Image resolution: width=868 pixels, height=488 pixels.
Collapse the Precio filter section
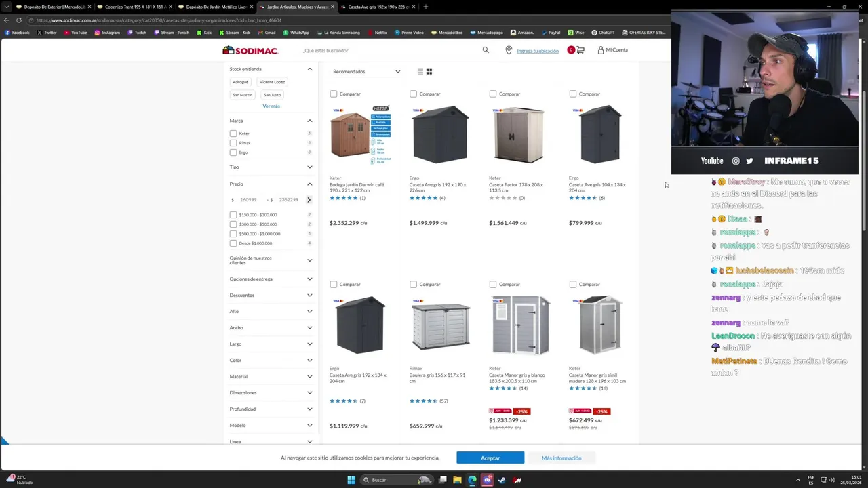coord(310,184)
